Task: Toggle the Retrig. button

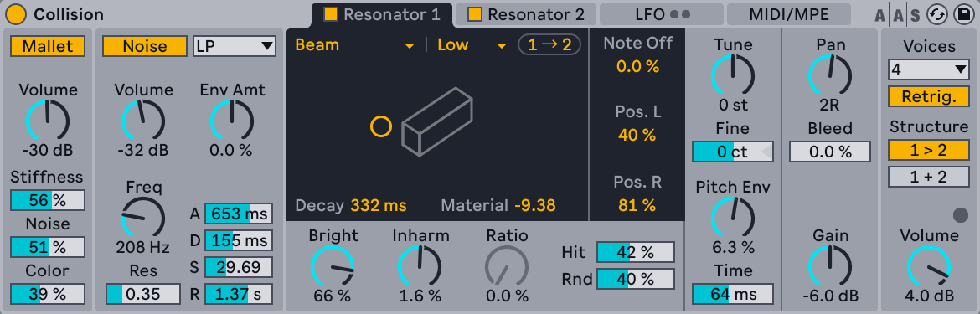Action: 929,96
